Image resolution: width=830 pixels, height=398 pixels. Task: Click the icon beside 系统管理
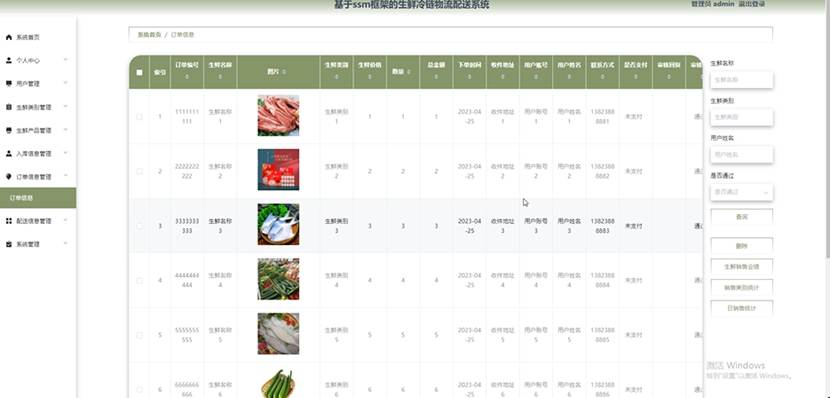[x=8, y=244]
